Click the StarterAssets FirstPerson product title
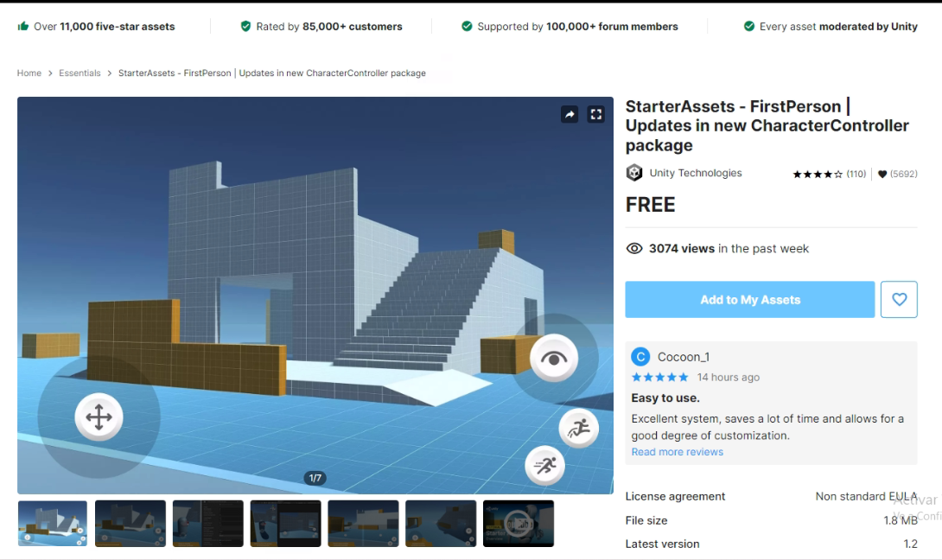 [767, 125]
